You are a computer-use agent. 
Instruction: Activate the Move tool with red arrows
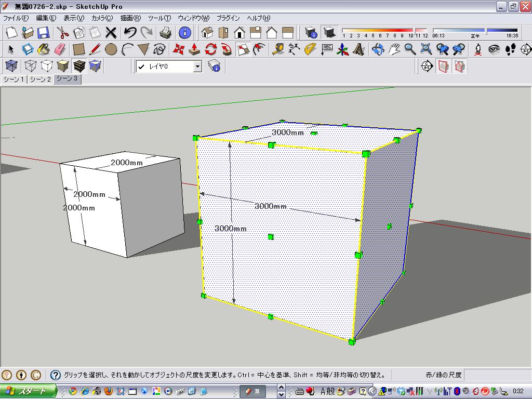pyautogui.click(x=178, y=49)
